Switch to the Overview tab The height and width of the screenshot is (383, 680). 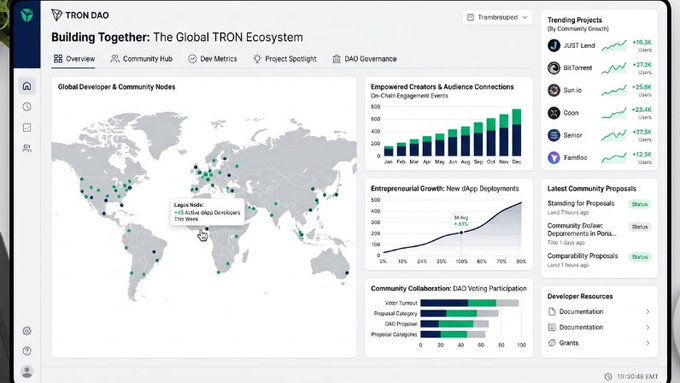tap(74, 59)
